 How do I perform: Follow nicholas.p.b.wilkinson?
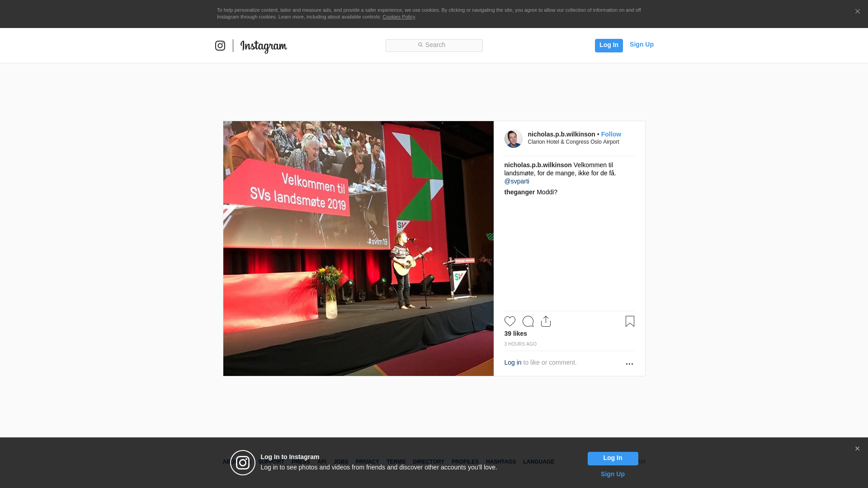click(x=611, y=134)
